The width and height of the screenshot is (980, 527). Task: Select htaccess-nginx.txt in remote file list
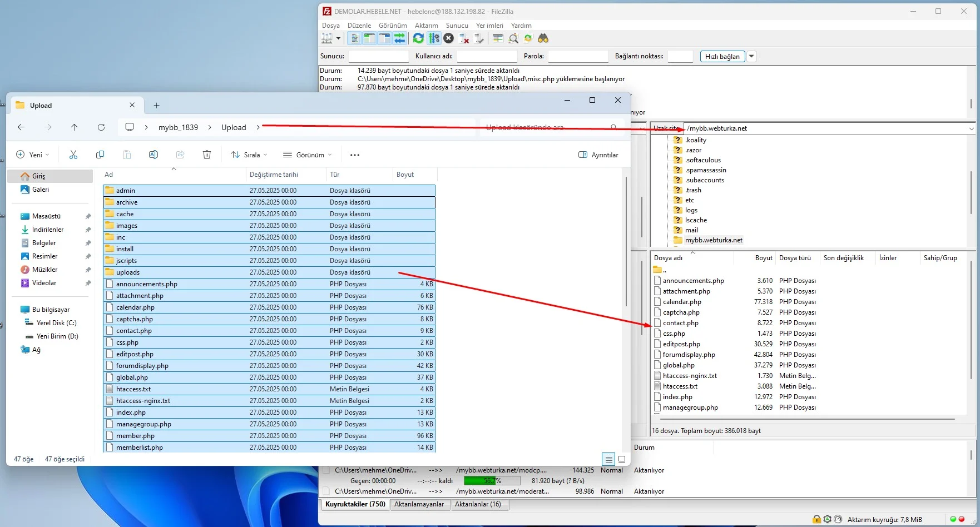click(x=690, y=376)
